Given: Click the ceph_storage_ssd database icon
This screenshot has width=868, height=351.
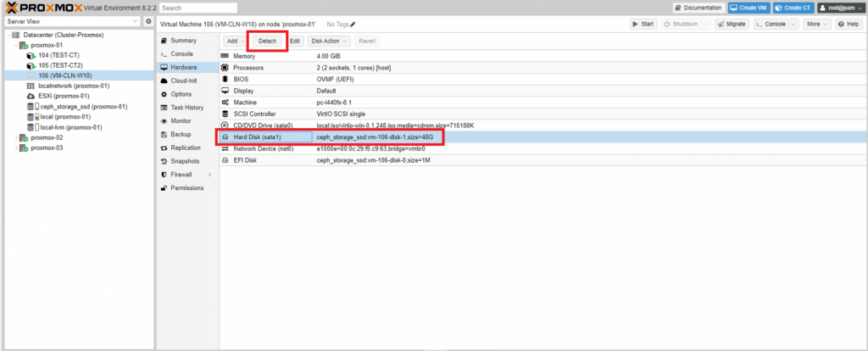Looking at the screenshot, I should click(31, 107).
